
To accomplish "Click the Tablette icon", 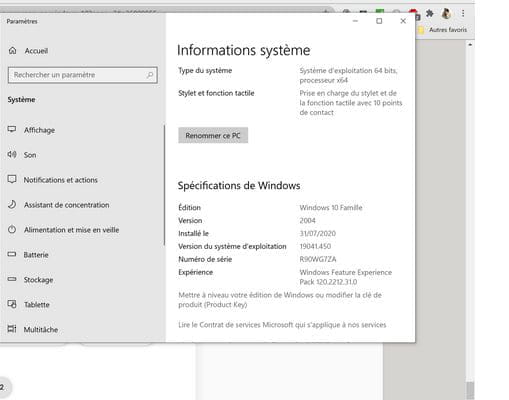I will (12, 304).
